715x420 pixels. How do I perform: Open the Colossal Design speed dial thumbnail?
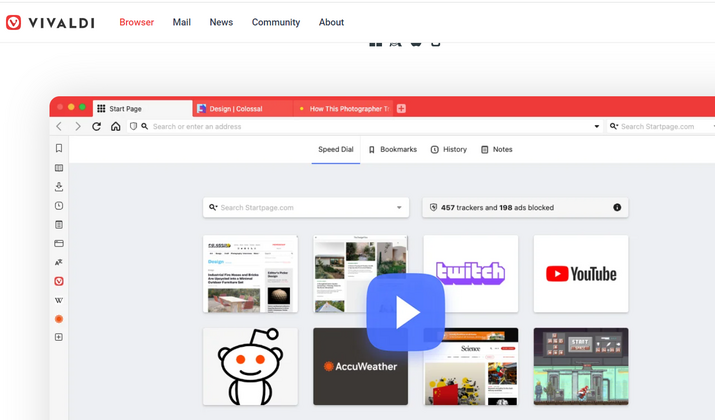click(x=250, y=274)
